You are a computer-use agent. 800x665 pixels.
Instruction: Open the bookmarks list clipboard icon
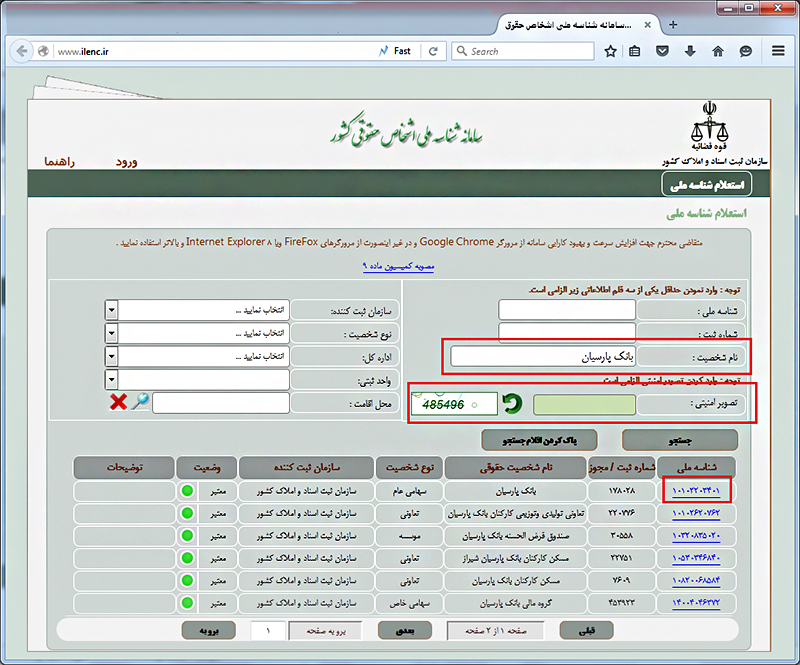click(634, 51)
